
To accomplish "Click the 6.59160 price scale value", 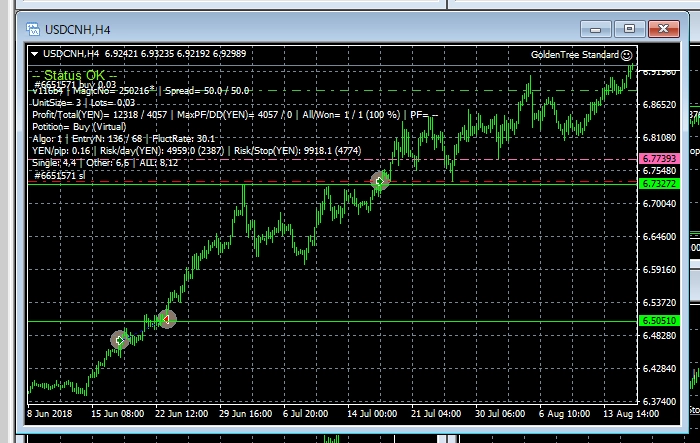I will 659,269.
